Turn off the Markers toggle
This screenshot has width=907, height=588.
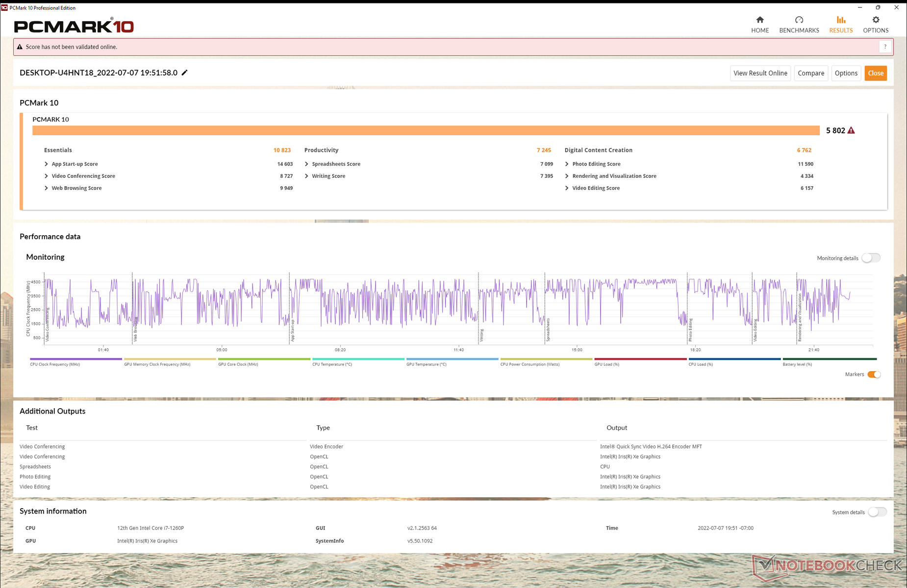[874, 374]
